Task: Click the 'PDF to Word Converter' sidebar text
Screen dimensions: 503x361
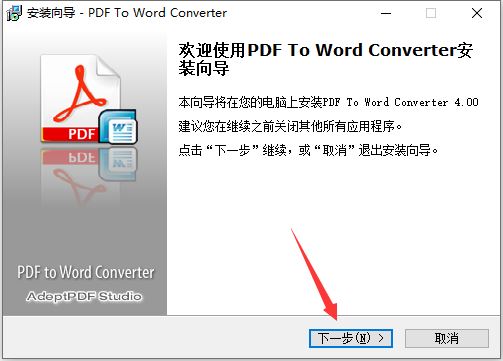Action: (x=86, y=272)
